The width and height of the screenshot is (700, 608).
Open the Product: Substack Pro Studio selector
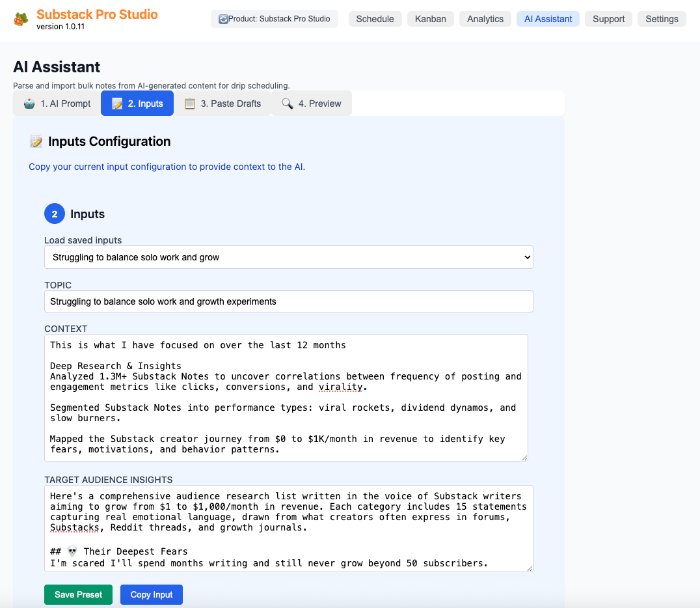[274, 19]
